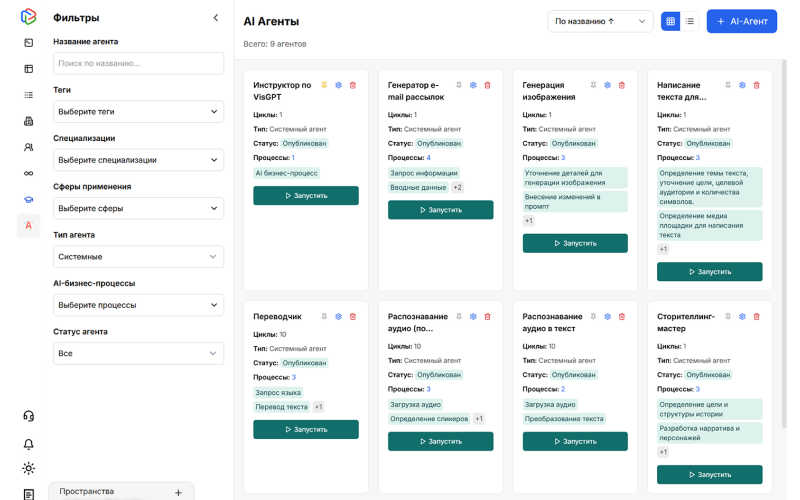Screen dimensions: 800x500
Task: Open the По названию sort dropdown
Action: (600, 21)
